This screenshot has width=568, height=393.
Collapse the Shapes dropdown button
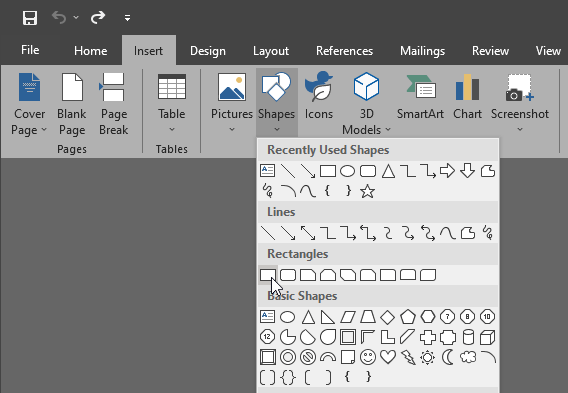[276, 103]
